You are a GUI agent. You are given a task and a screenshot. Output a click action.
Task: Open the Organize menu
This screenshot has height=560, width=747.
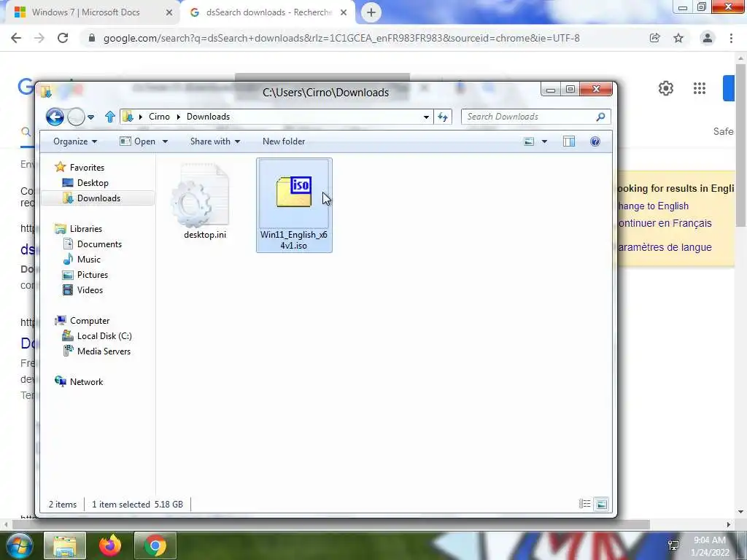click(75, 141)
